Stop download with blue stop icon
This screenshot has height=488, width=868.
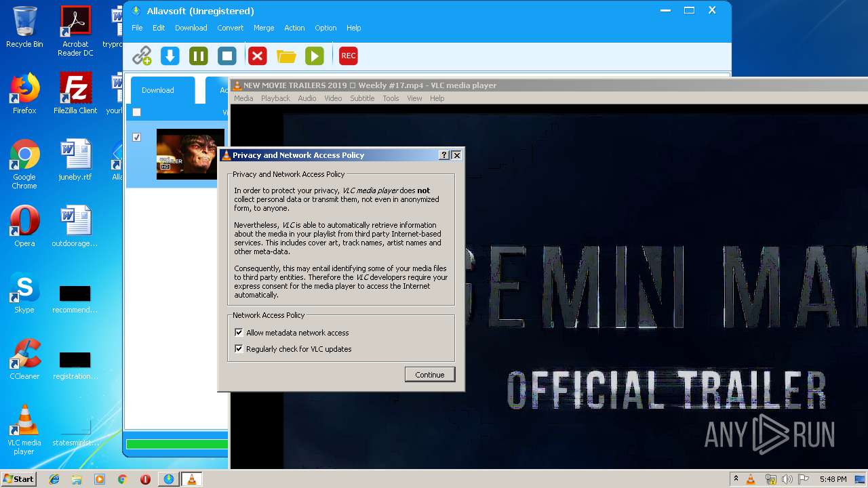click(227, 56)
